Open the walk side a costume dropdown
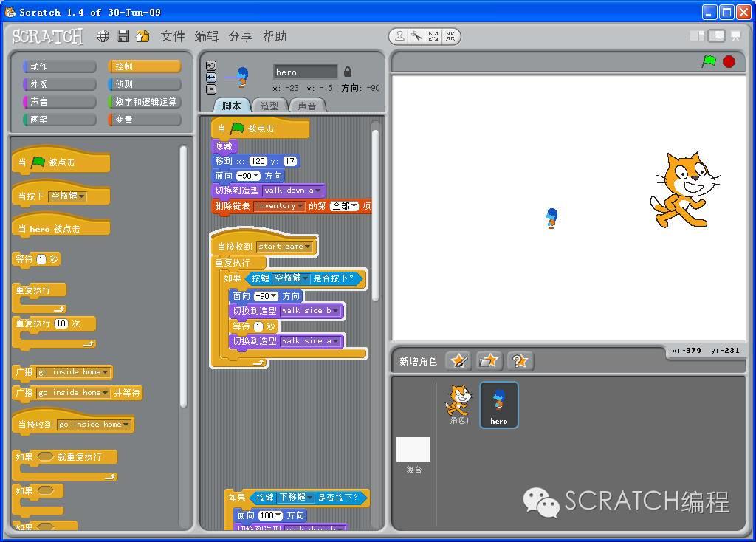 point(335,341)
